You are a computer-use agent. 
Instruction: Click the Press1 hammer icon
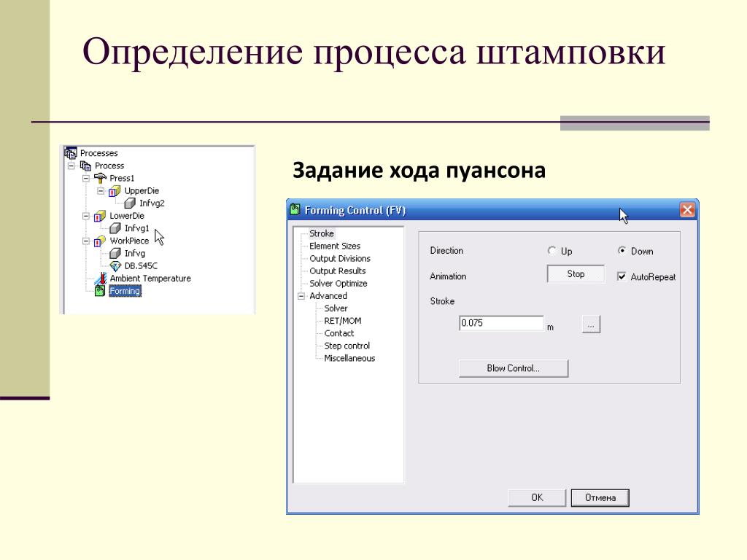[x=100, y=178]
